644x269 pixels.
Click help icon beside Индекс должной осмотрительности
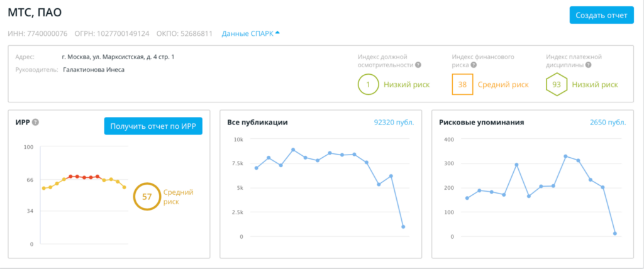(418, 65)
